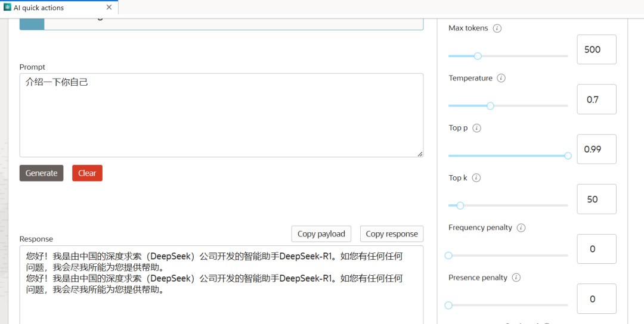This screenshot has width=644, height=324.
Task: Click the Copy payload button
Action: 321,234
